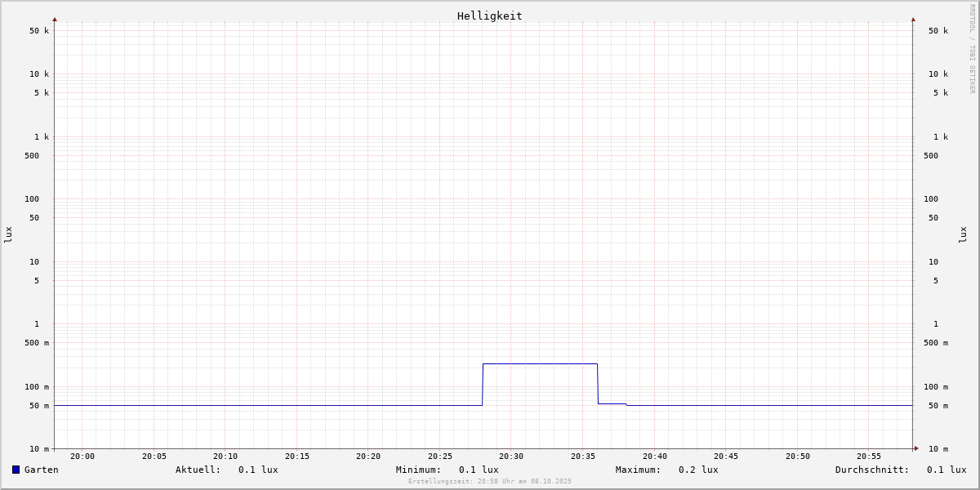Click the blue Garten legend color box
Image resolution: width=980 pixels, height=490 pixels.
pos(16,470)
